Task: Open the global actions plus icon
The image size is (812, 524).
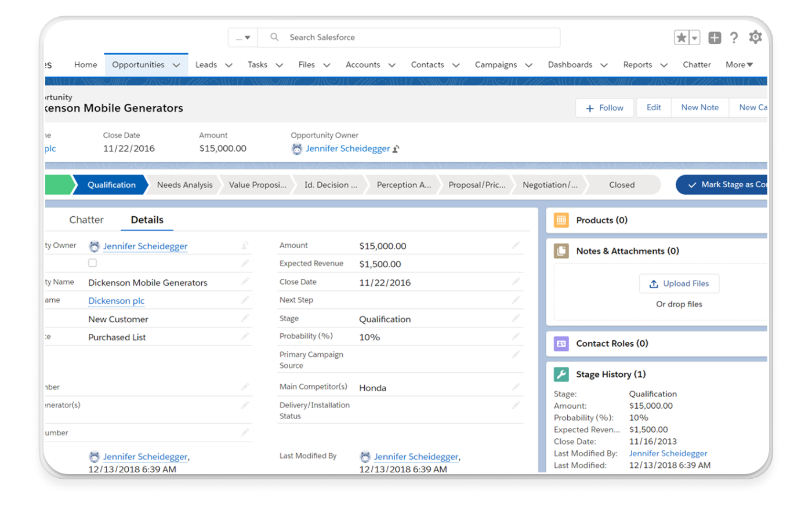Action: click(715, 38)
